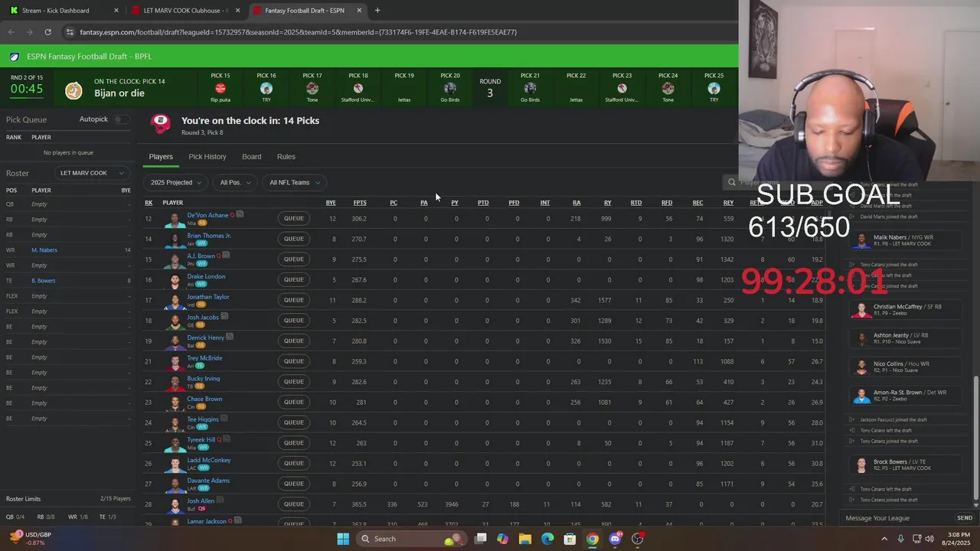
Task: Click news note icon beside Derrick Henry
Action: point(230,337)
